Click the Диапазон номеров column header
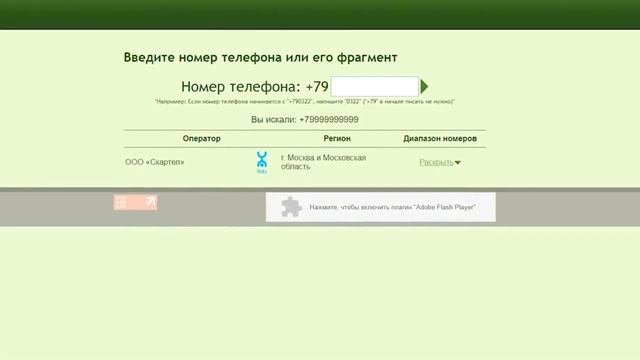Viewport: 640px width, 360px height. click(x=440, y=138)
